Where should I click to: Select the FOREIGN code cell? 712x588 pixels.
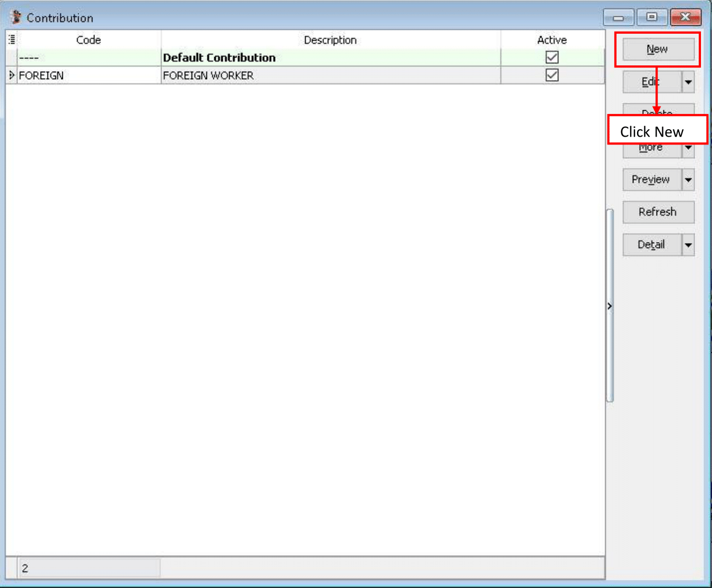point(89,75)
